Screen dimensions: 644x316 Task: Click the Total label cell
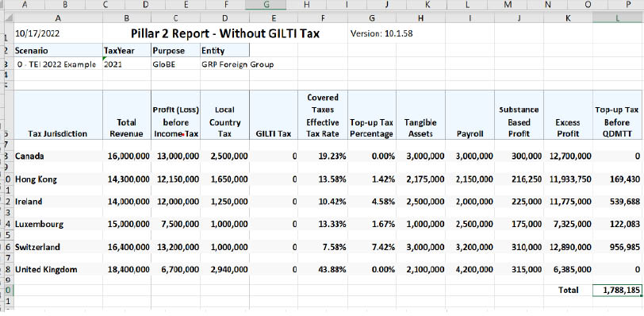[569, 290]
